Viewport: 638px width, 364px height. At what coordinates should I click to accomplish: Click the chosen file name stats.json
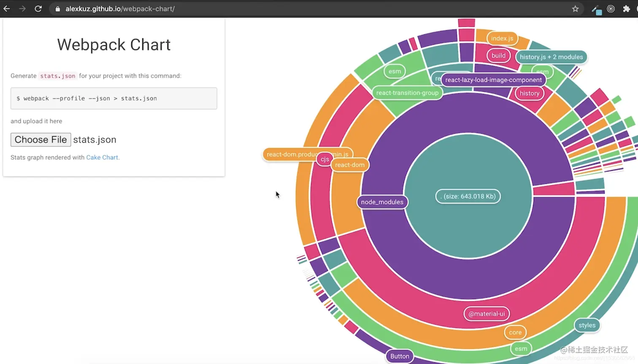click(95, 140)
